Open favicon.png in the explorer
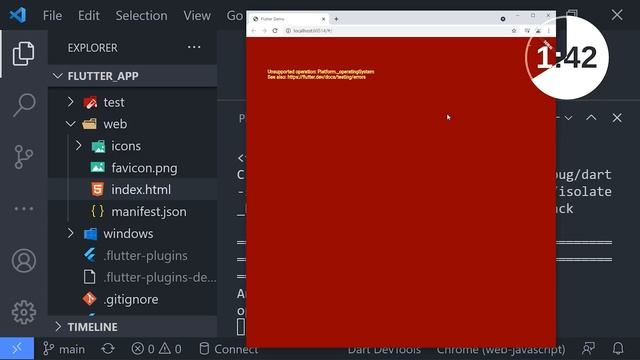Viewport: 640px width, 360px height. (x=133, y=168)
